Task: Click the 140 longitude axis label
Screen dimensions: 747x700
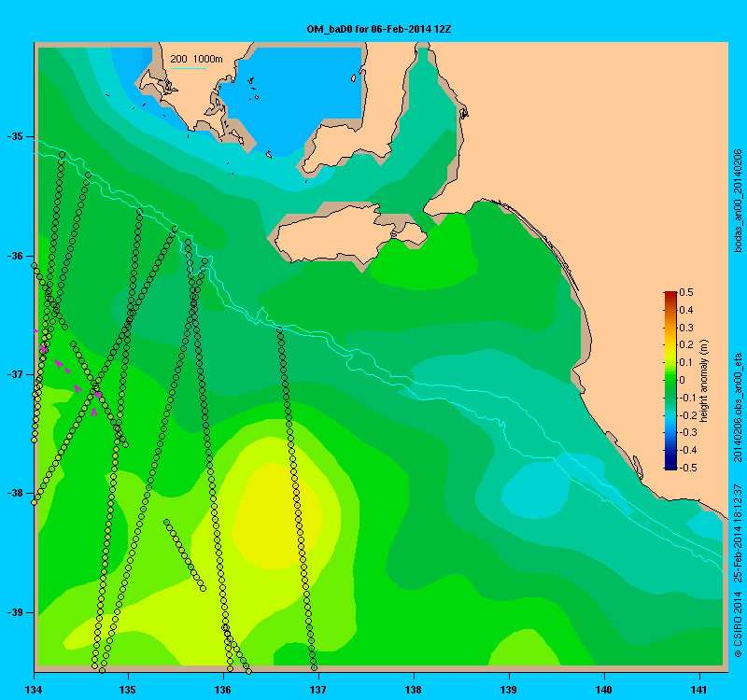Action: (x=604, y=690)
